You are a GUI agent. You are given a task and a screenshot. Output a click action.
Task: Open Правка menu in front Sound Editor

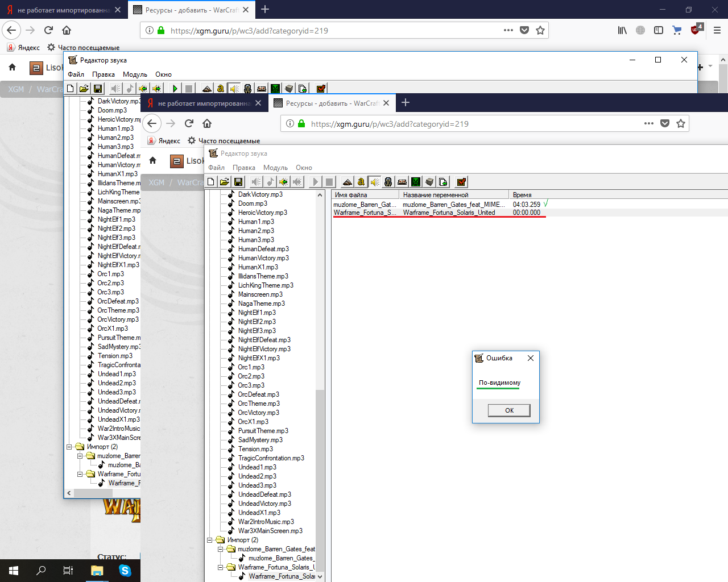pyautogui.click(x=244, y=168)
